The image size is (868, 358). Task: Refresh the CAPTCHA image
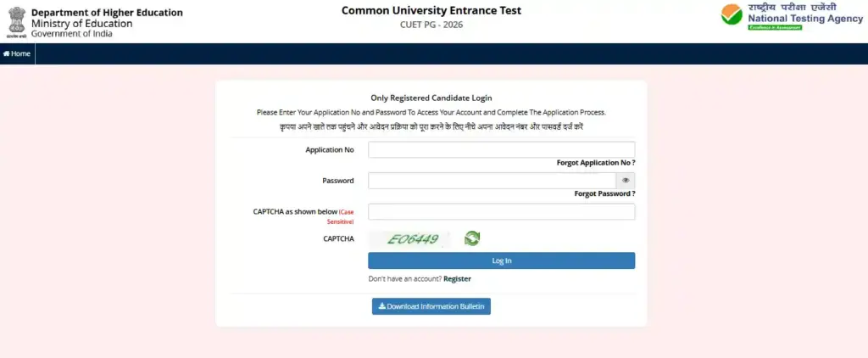click(472, 238)
